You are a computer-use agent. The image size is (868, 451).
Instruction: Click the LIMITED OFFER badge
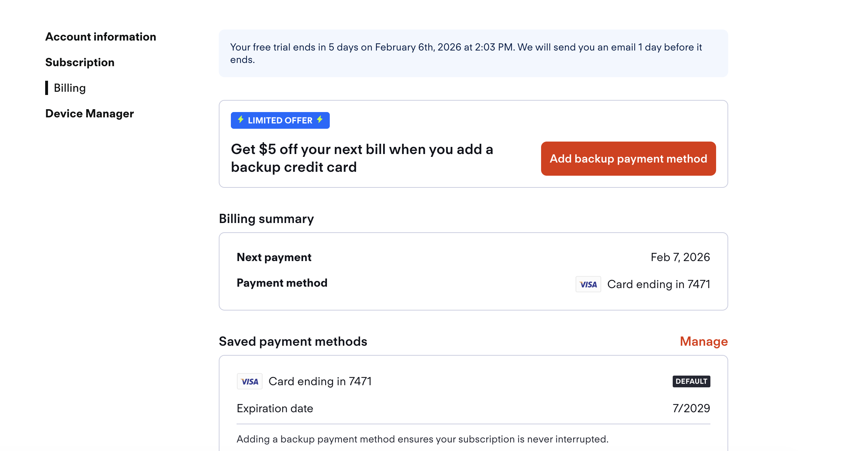pos(280,120)
